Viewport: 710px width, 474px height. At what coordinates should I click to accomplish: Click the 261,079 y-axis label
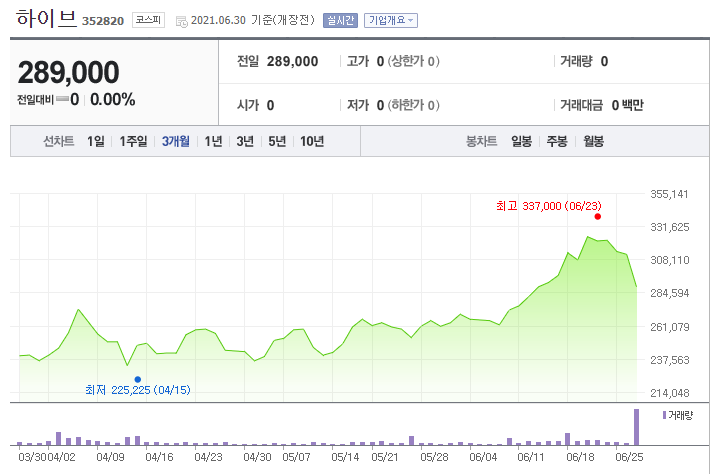pyautogui.click(x=670, y=327)
